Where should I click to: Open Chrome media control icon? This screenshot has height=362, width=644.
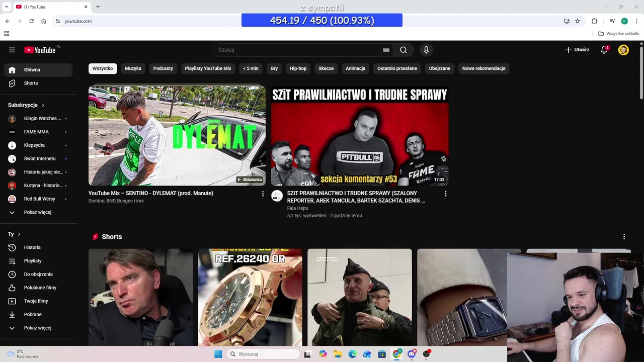(612, 21)
